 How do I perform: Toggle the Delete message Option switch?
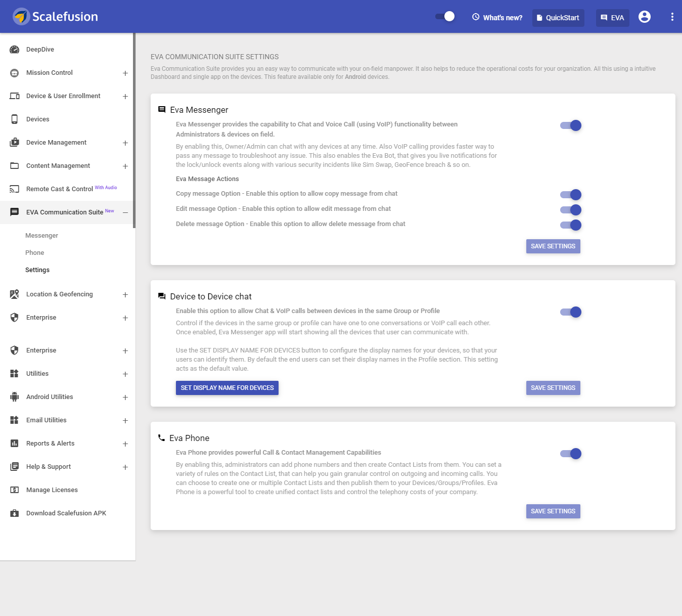(571, 225)
